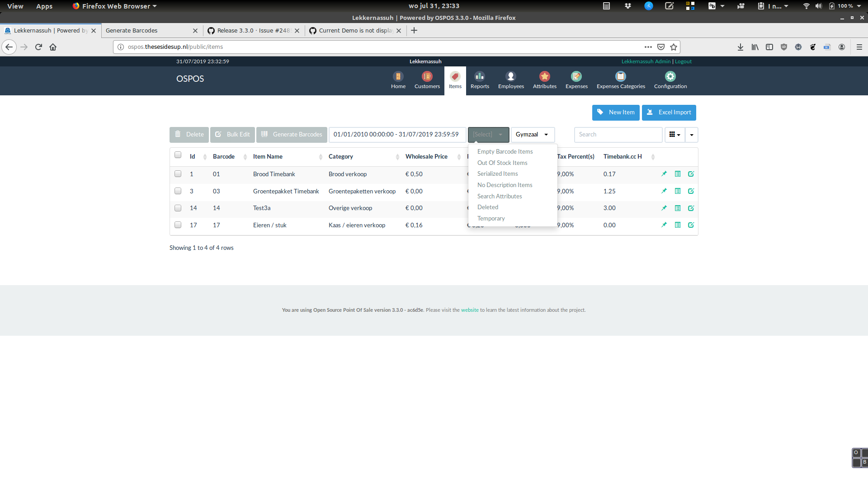Check the checkbox for item Id 17
868x488 pixels.
click(178, 225)
